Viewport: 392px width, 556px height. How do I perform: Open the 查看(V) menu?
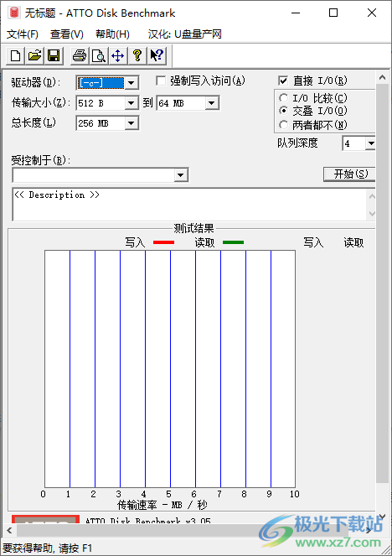[x=67, y=34]
